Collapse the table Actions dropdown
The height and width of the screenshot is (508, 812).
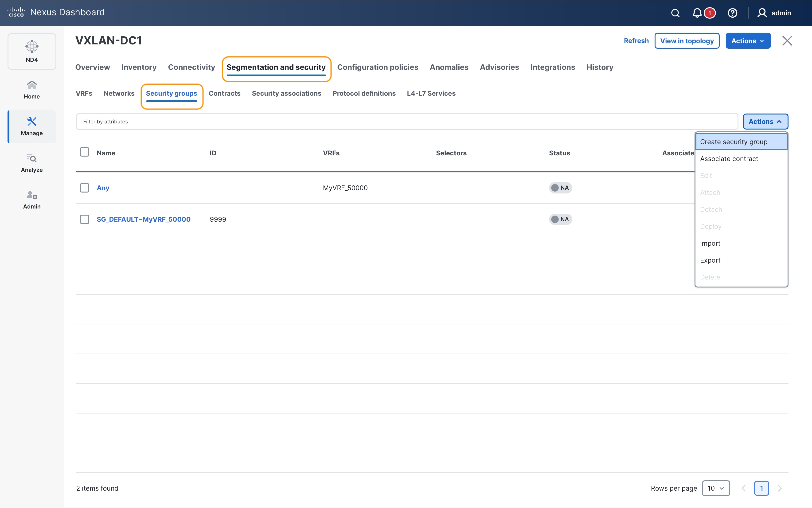pyautogui.click(x=765, y=122)
